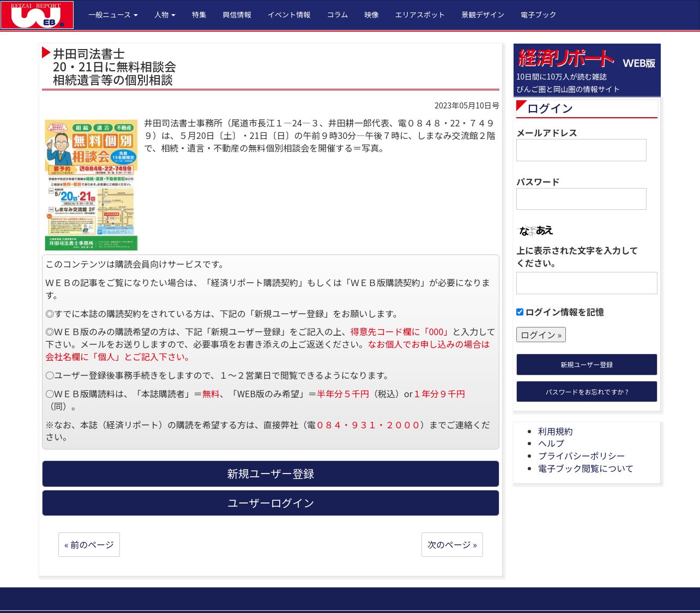700x613 pixels.
Task: Click the Keizai Report WEB logo
Action: click(37, 15)
